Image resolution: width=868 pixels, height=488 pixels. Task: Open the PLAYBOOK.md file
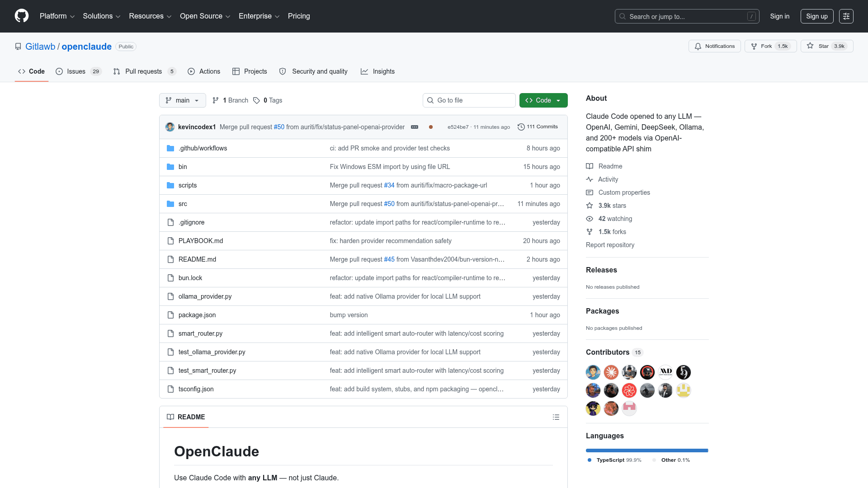(x=200, y=241)
